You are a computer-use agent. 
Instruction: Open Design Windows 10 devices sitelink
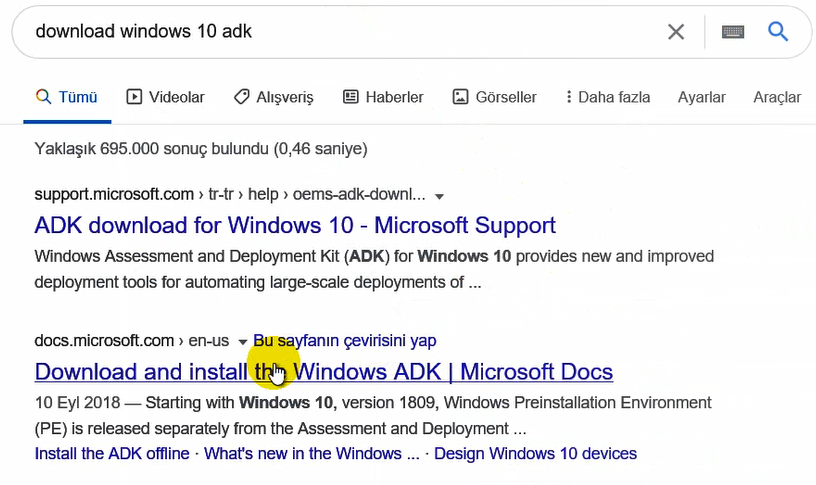(536, 453)
